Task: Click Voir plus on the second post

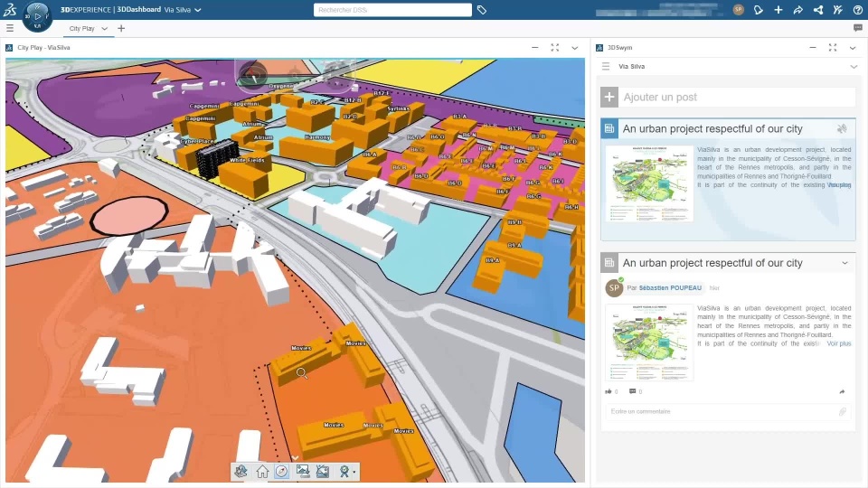Action: click(x=839, y=343)
